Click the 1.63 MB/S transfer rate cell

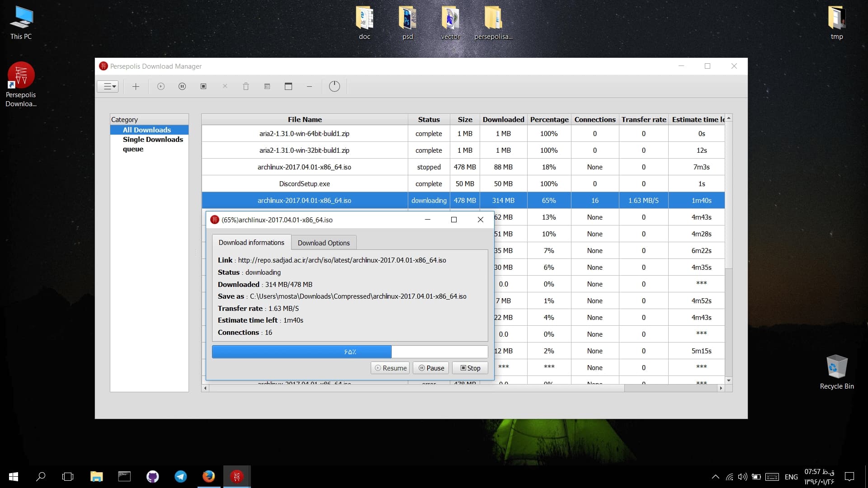coord(644,200)
